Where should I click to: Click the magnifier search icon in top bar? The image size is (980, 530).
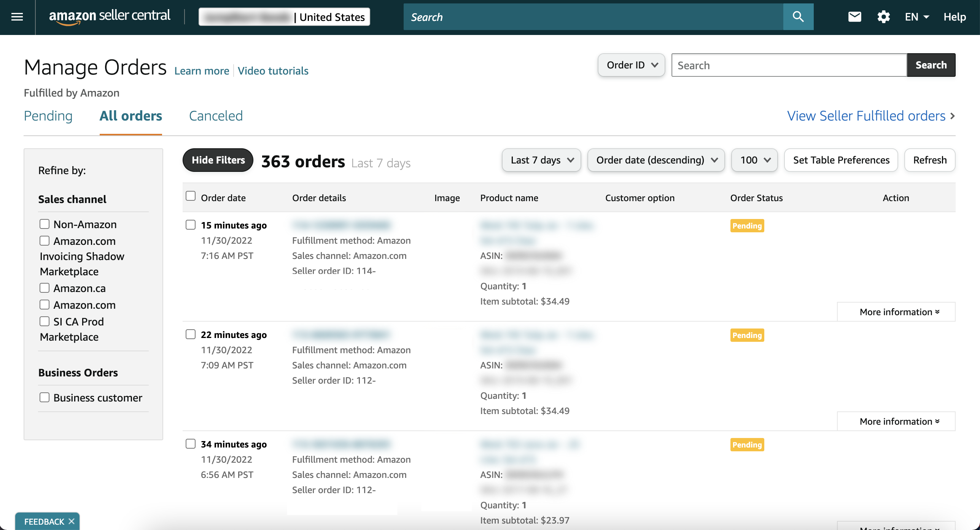[798, 17]
